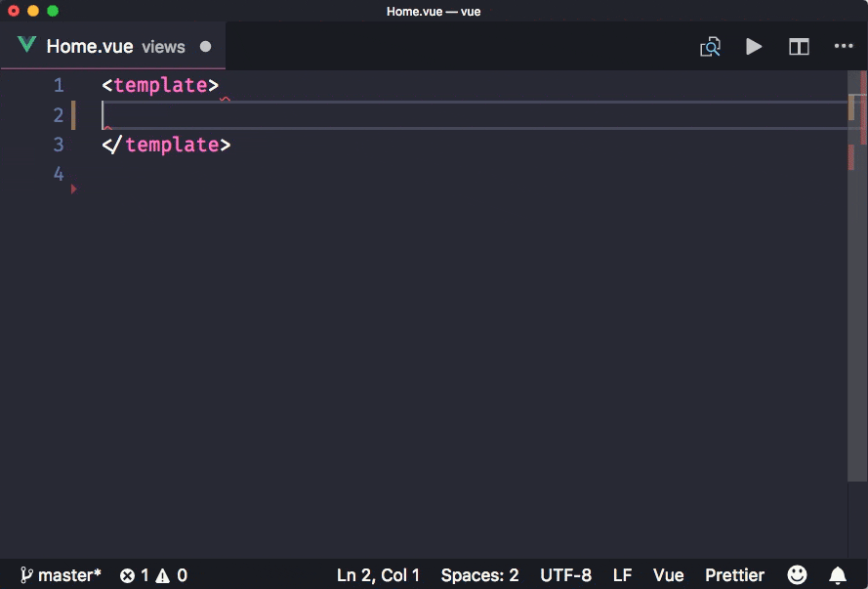Open the More Actions ellipsis menu
Screen dimensions: 868x589
pyautogui.click(x=844, y=47)
